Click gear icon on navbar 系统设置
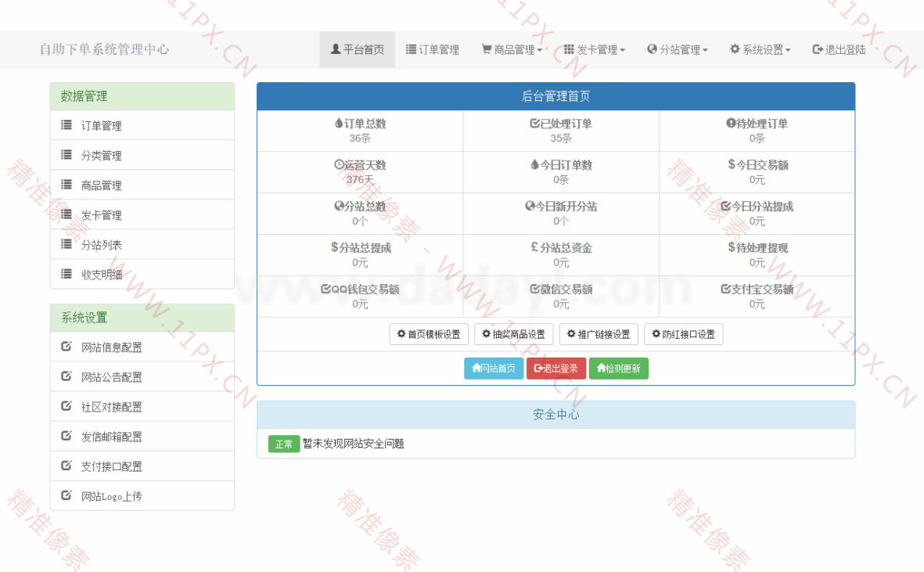This screenshot has width=924, height=572. [735, 49]
